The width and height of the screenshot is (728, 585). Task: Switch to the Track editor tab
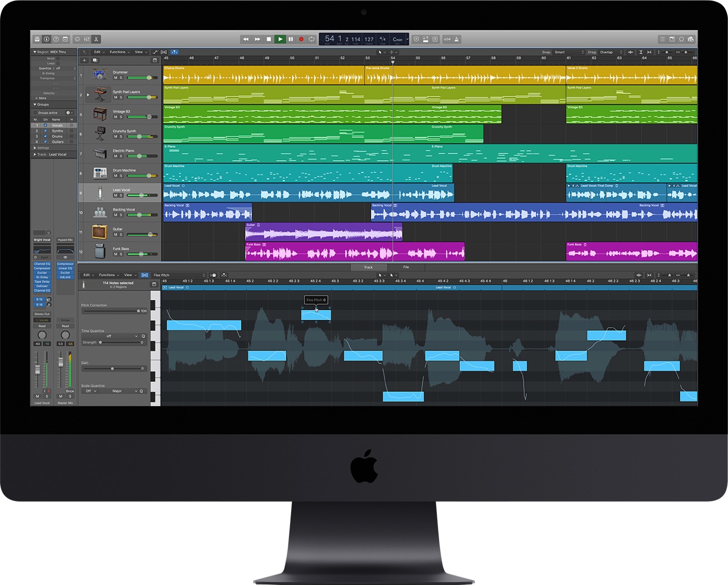point(368,267)
